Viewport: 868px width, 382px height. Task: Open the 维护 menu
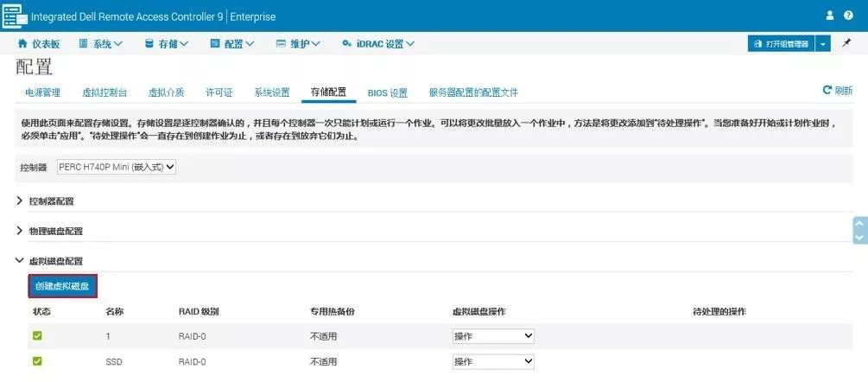click(x=298, y=44)
